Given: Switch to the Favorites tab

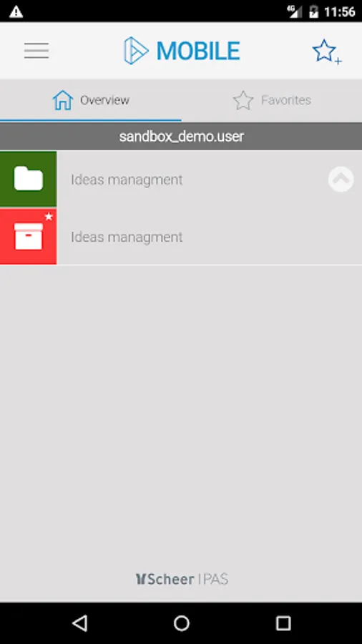Looking at the screenshot, I should coord(271,100).
